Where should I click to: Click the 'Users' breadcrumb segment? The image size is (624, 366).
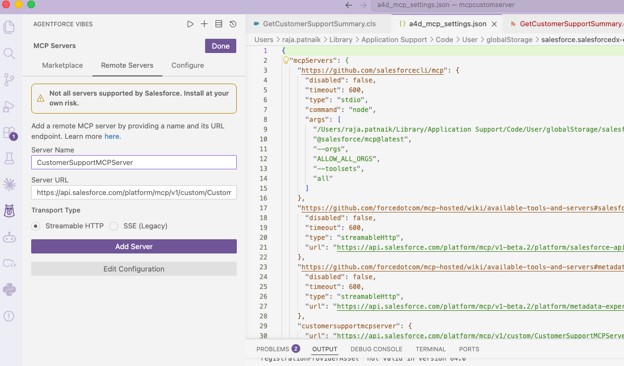[263, 40]
